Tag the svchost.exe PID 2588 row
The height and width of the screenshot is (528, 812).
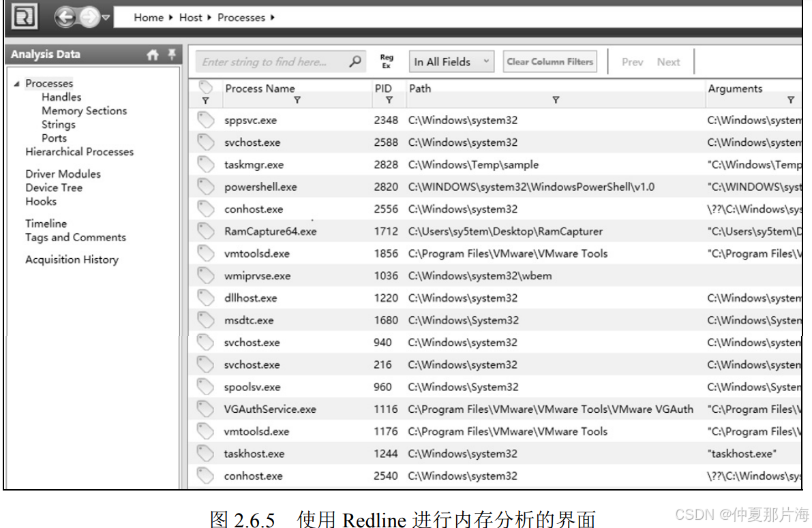click(x=206, y=142)
